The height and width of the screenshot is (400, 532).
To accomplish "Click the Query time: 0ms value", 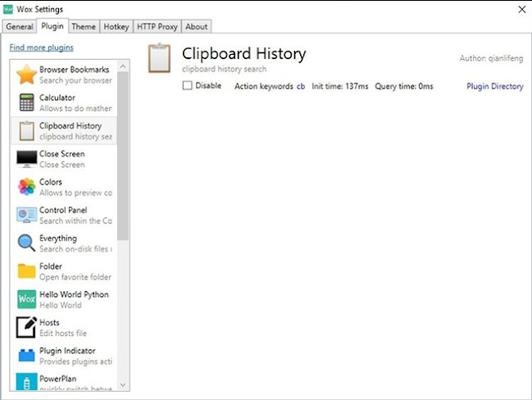I will pyautogui.click(x=404, y=86).
